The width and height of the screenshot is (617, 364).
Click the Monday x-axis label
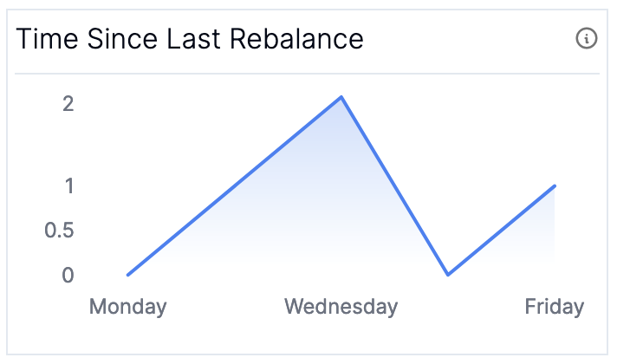point(128,307)
